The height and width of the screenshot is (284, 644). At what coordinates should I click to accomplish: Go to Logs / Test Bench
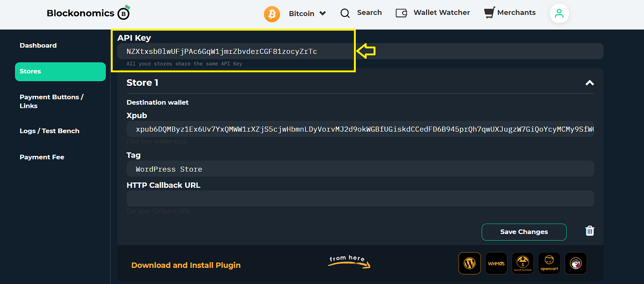point(50,131)
